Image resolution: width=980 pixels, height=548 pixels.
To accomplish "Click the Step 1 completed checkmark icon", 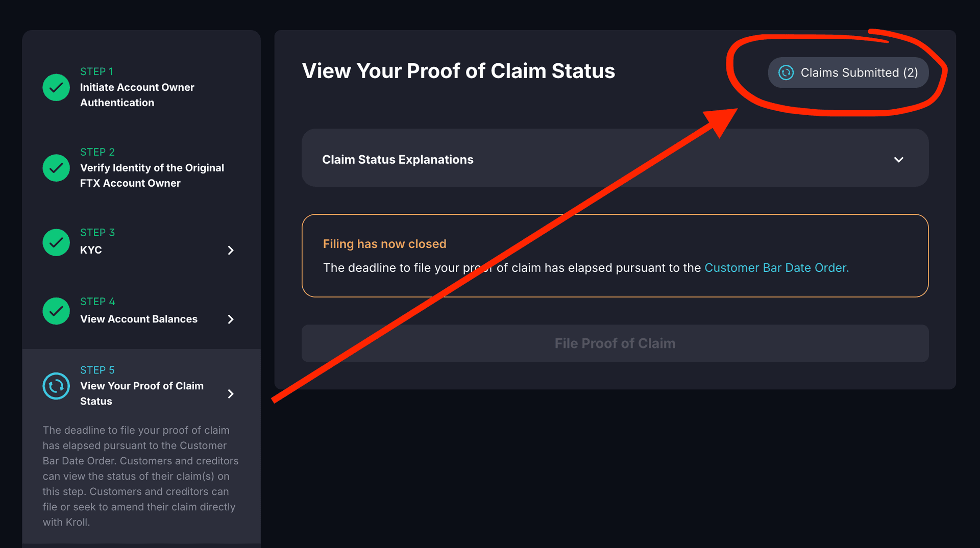I will [56, 87].
